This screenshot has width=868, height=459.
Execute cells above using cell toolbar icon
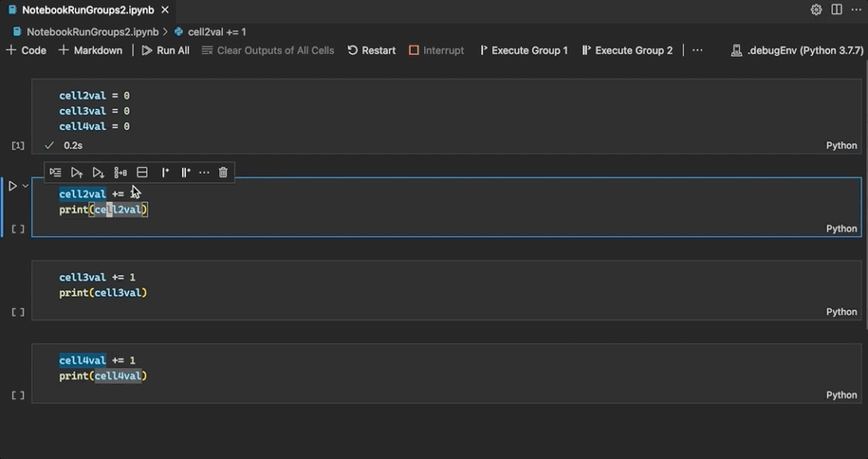[x=76, y=172]
